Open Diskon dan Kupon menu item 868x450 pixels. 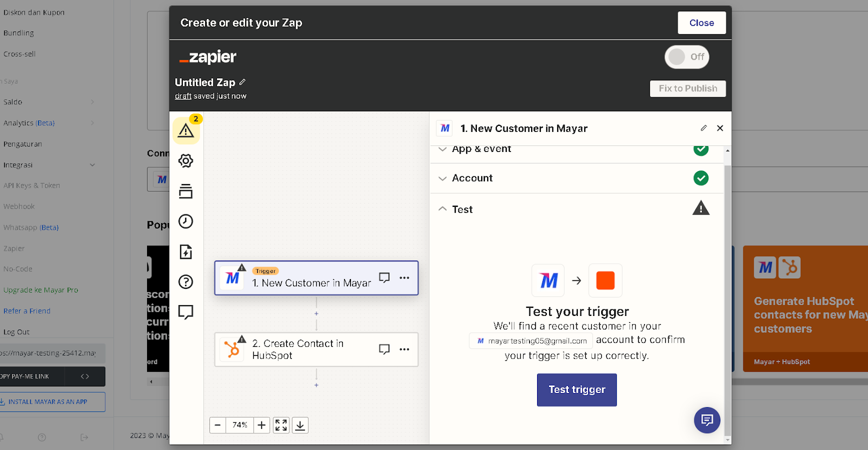tap(34, 12)
